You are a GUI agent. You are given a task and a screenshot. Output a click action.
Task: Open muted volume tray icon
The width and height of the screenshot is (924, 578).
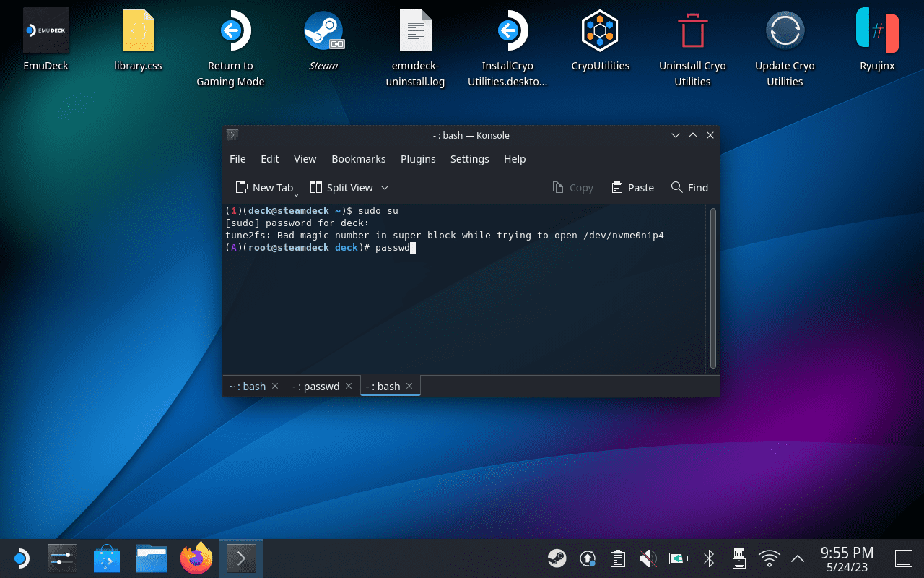[x=648, y=558]
